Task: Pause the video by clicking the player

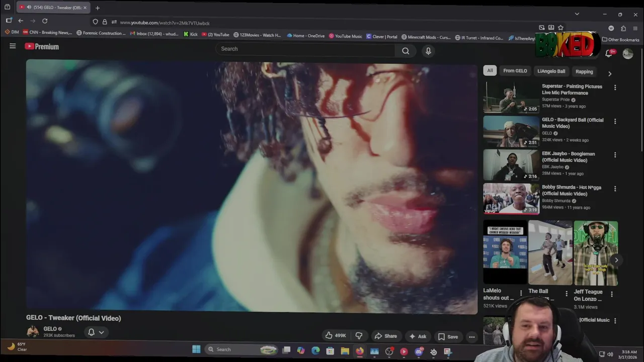Action: (252, 186)
